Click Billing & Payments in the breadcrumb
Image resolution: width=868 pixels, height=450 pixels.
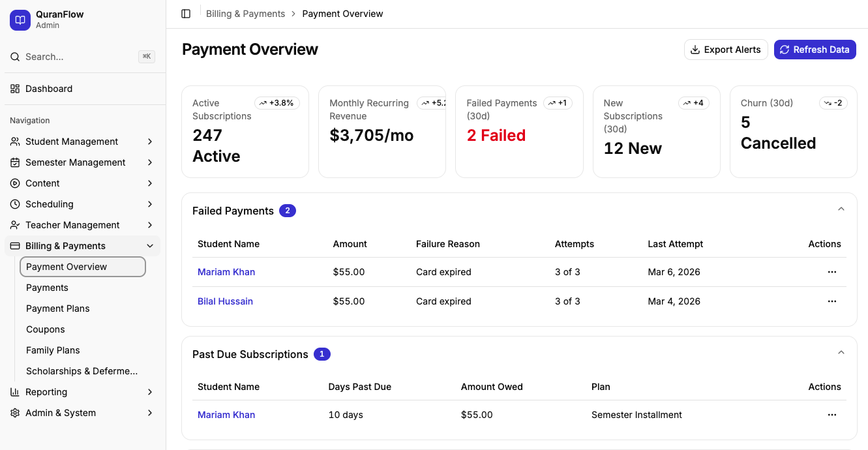tap(245, 13)
